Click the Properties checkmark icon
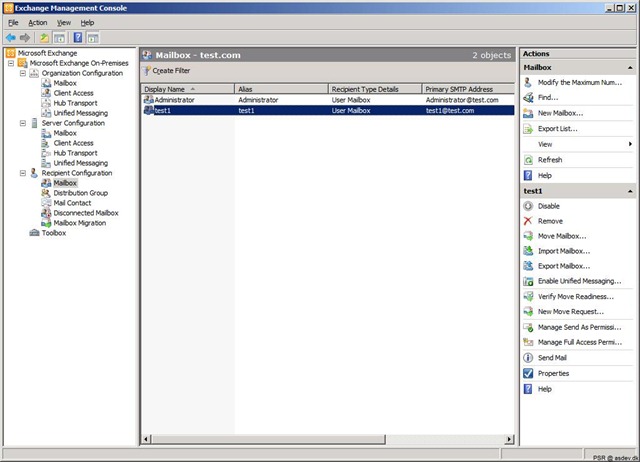 click(528, 373)
